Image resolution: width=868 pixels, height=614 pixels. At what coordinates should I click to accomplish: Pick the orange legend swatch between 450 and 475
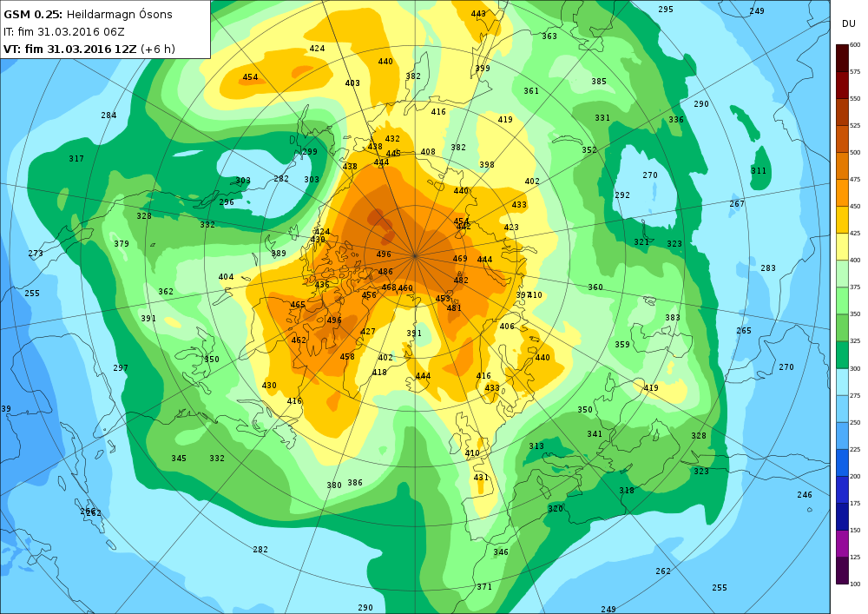coord(842,193)
